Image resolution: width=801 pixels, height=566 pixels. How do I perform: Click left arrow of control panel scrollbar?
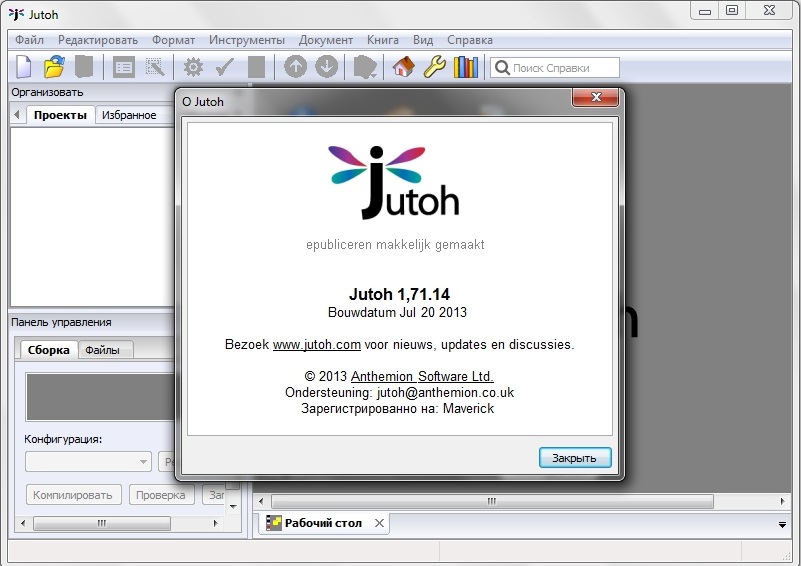click(22, 523)
